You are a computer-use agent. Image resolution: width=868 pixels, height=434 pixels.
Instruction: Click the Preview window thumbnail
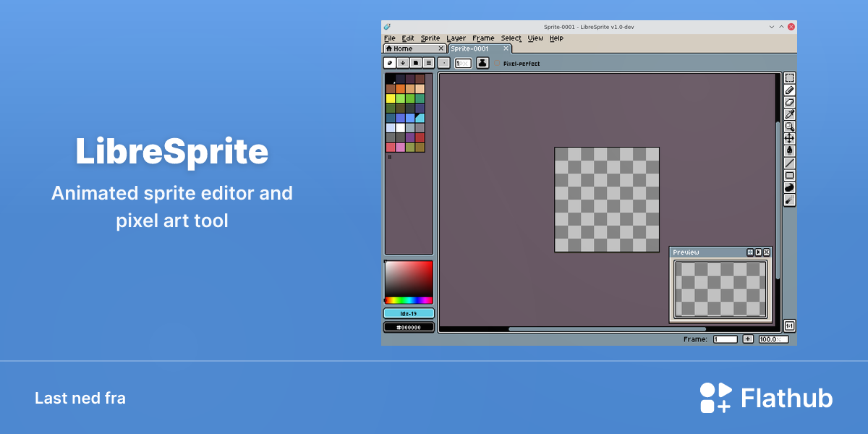[x=720, y=289]
